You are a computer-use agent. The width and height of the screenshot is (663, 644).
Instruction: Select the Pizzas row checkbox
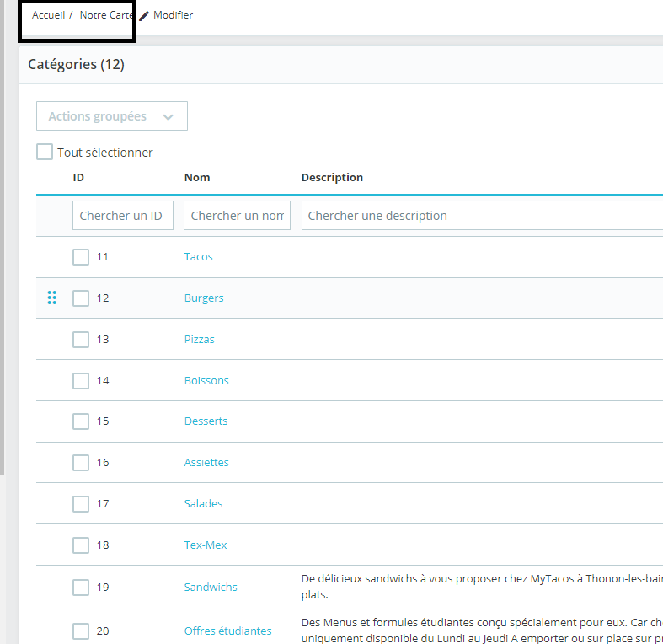81,340
